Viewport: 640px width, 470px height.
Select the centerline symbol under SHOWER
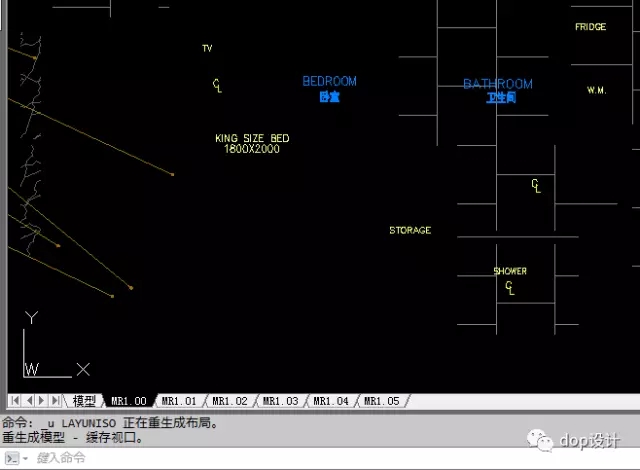pos(510,288)
